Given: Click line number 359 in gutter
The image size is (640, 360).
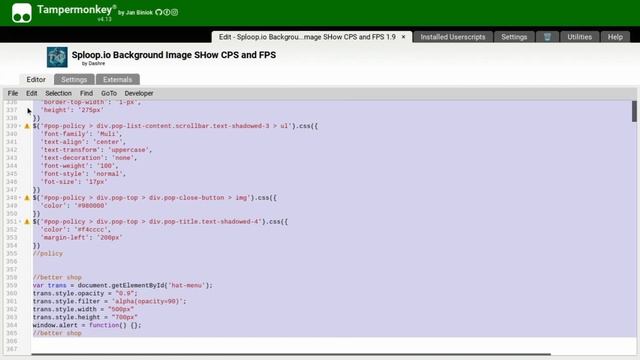Looking at the screenshot, I should (11, 285).
